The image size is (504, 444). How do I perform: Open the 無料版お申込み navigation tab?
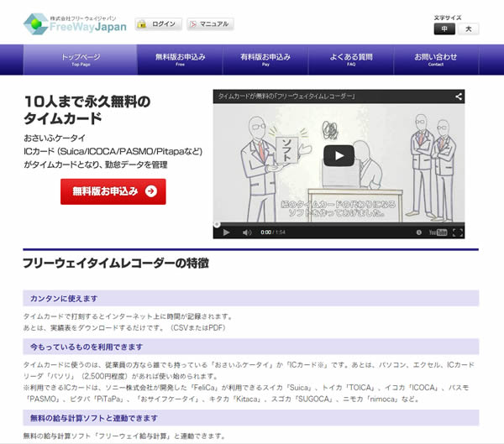tap(180, 60)
